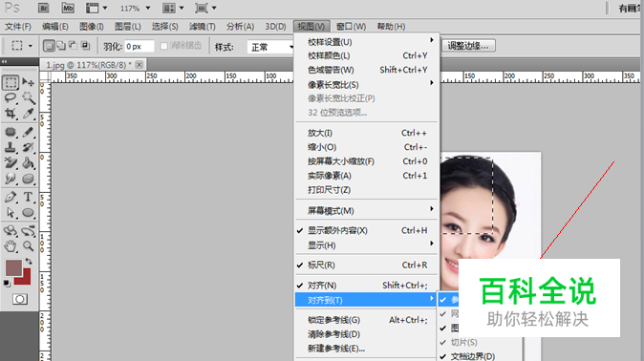This screenshot has height=361, width=644.
Task: Select the Magic Wand tool
Action: [x=28, y=97]
